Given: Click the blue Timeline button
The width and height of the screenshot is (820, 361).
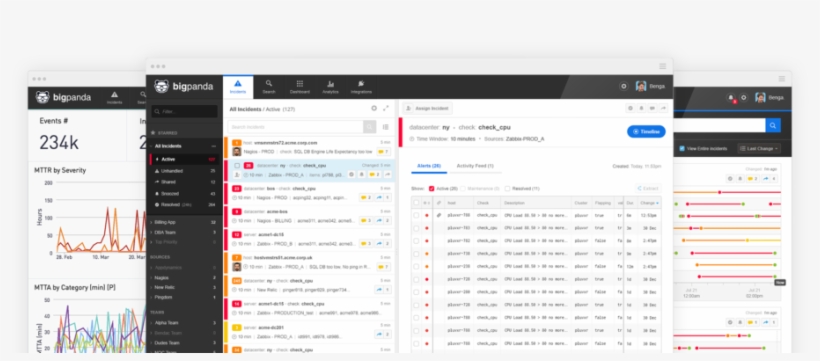Looking at the screenshot, I should pos(646,131).
